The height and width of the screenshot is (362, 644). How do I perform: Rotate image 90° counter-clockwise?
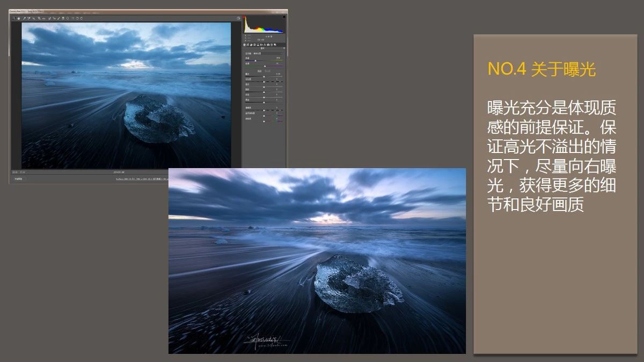pos(77,18)
